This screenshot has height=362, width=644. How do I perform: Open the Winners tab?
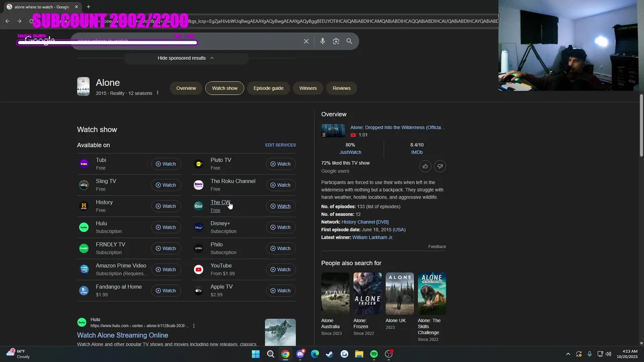coord(308,88)
